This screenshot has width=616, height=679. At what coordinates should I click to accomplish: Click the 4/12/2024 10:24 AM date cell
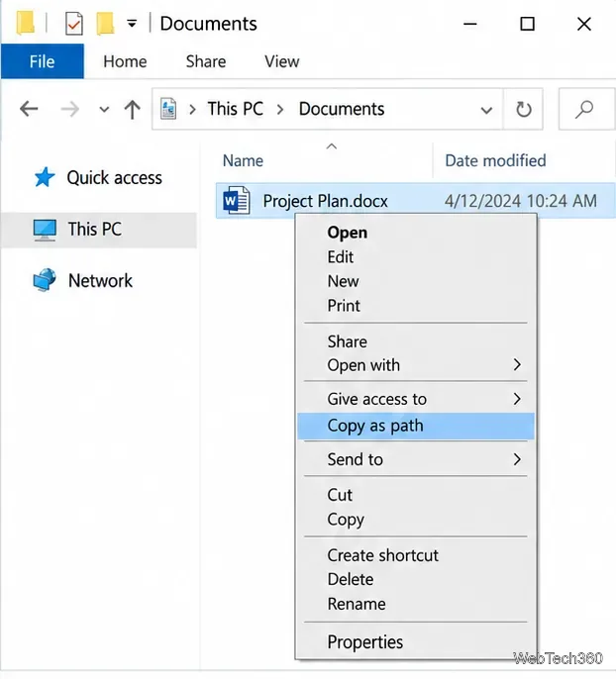pos(520,201)
